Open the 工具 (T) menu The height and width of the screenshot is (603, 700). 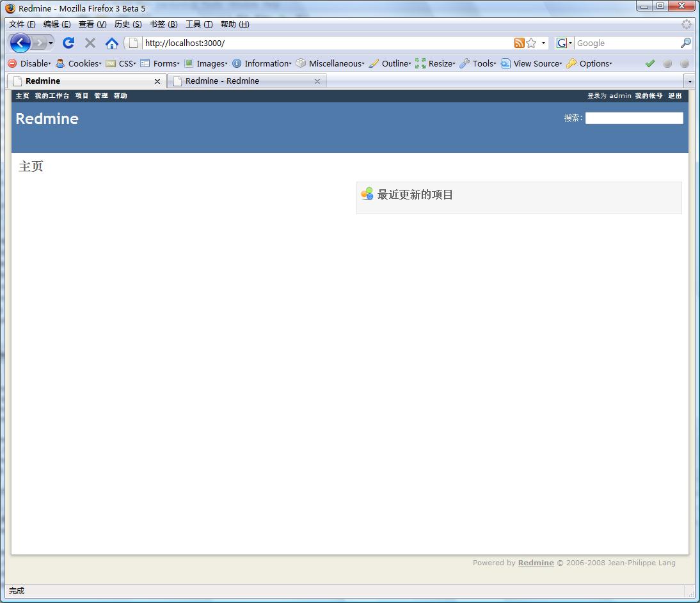pyautogui.click(x=199, y=24)
